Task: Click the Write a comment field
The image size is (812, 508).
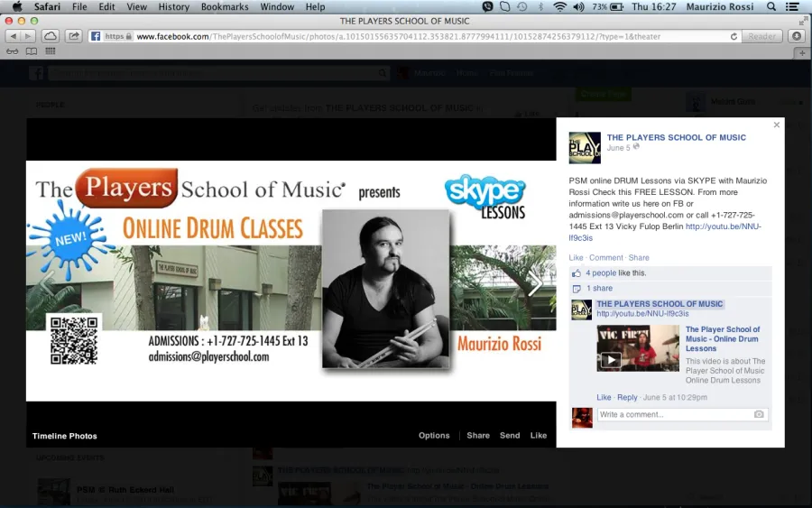Action: click(683, 414)
